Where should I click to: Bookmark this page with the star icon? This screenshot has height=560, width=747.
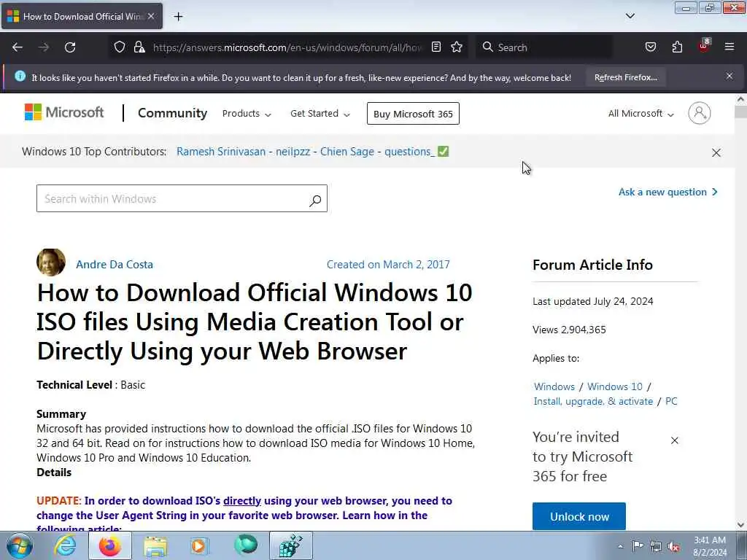(457, 47)
